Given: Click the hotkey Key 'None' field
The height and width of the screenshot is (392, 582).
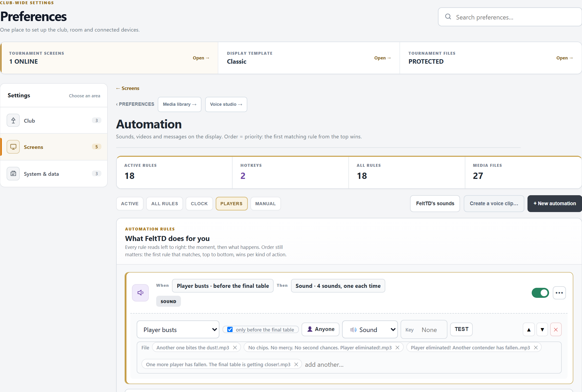Looking at the screenshot, I should (x=424, y=329).
